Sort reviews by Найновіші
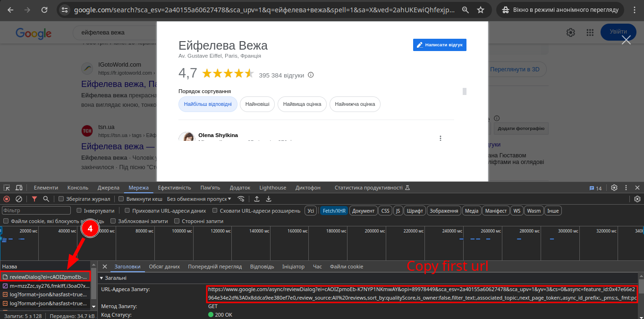 [x=257, y=104]
